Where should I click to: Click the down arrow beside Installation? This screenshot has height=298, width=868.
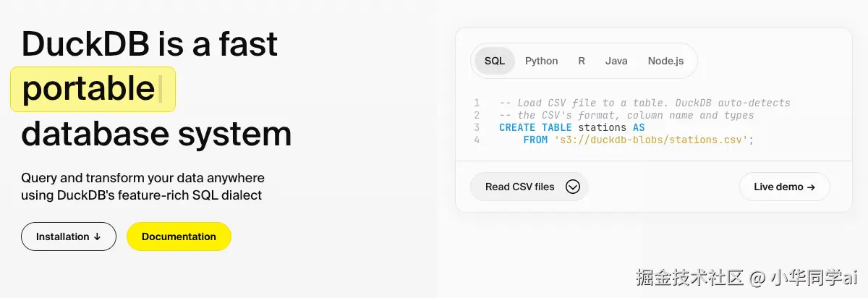pyautogui.click(x=97, y=237)
